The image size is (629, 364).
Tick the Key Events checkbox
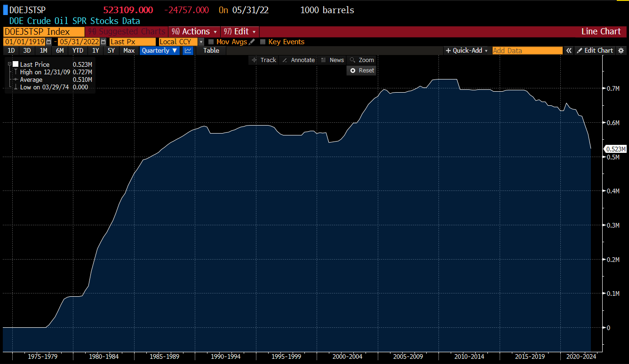coord(263,42)
